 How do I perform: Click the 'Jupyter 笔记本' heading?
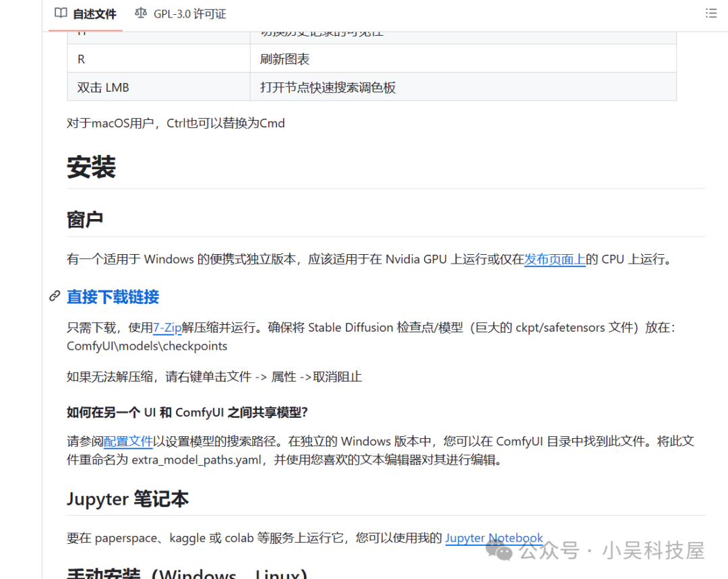point(127,499)
